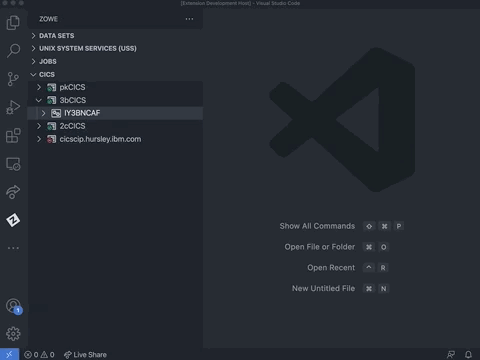Select the IY3BNCAF region label
The height and width of the screenshot is (360, 480).
coord(82,113)
